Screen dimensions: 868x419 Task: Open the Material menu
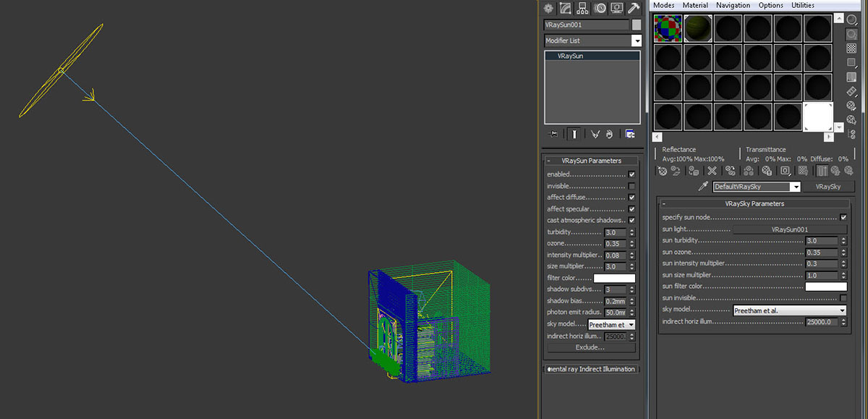tap(694, 5)
